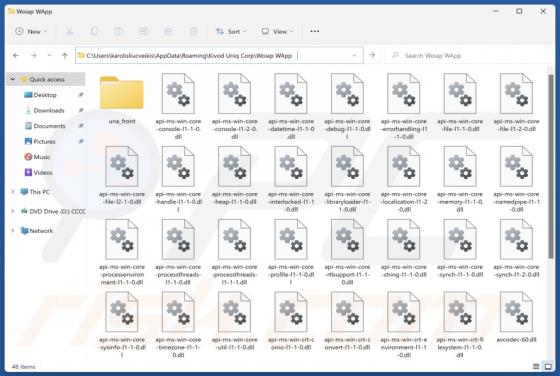Open the New item menu

[x=31, y=31]
